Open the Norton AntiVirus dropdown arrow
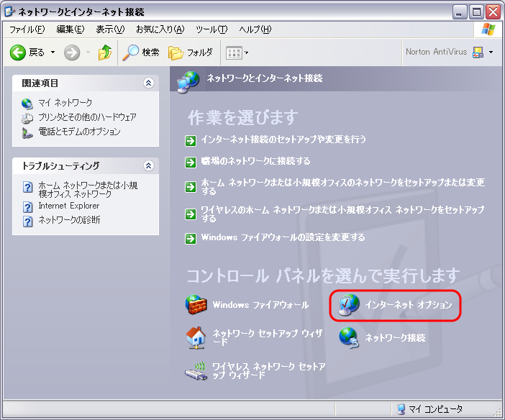The height and width of the screenshot is (420, 505). (491, 52)
